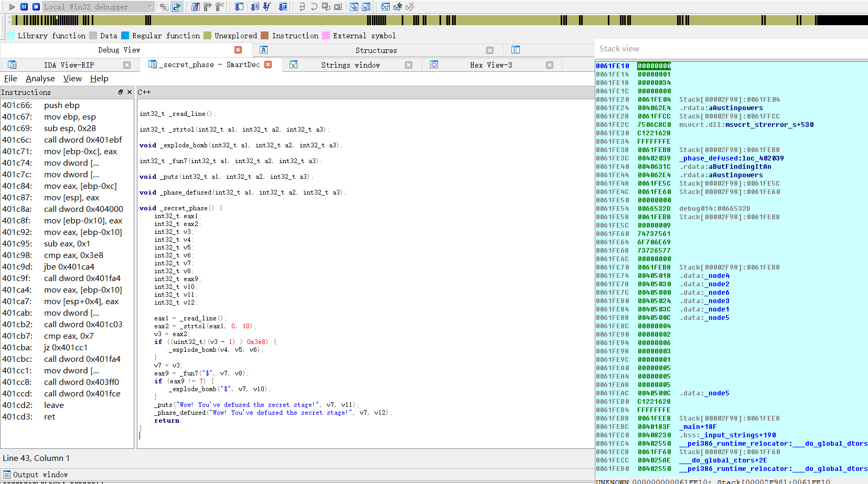Image resolution: width=868 pixels, height=484 pixels.
Task: Click the delete watch glasses icon
Action: (x=410, y=7)
